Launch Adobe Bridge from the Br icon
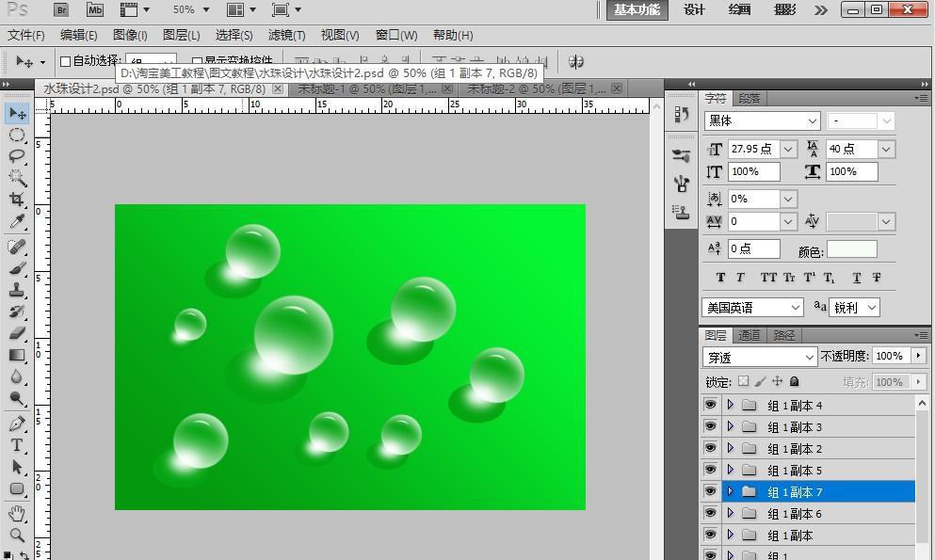935x560 pixels. (61, 9)
